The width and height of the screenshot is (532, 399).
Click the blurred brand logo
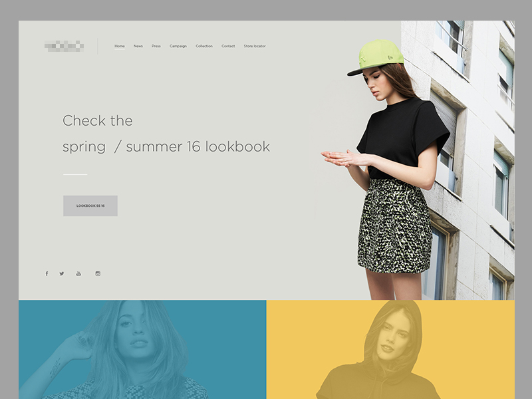[x=64, y=46]
